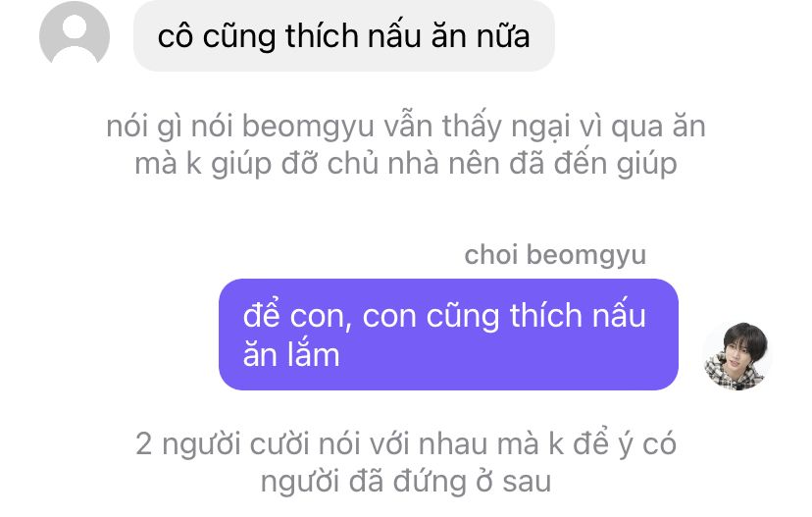Click the word "beomgyu" in the first narration
The width and height of the screenshot is (812, 517).
point(308,128)
